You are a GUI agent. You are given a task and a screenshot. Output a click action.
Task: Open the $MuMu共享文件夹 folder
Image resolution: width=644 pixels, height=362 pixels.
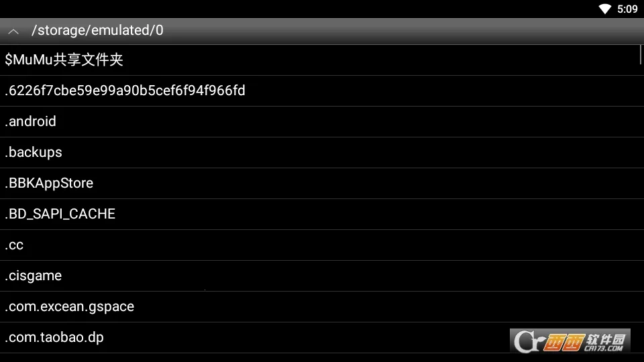click(322, 60)
